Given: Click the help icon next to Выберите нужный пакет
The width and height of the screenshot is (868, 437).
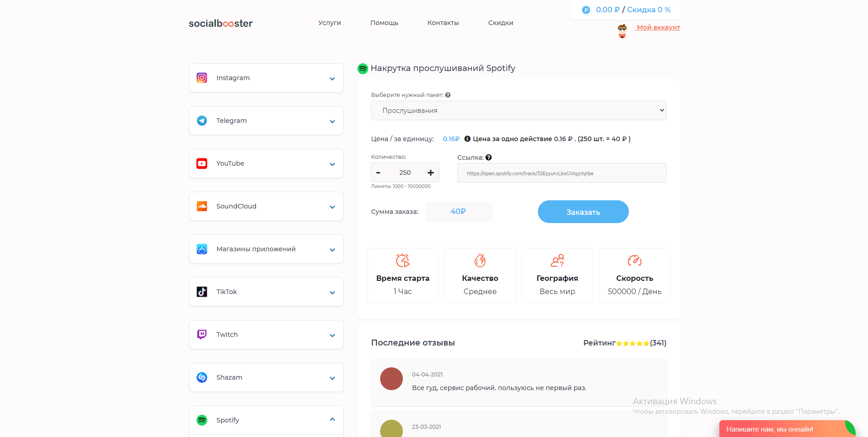Looking at the screenshot, I should [x=448, y=95].
